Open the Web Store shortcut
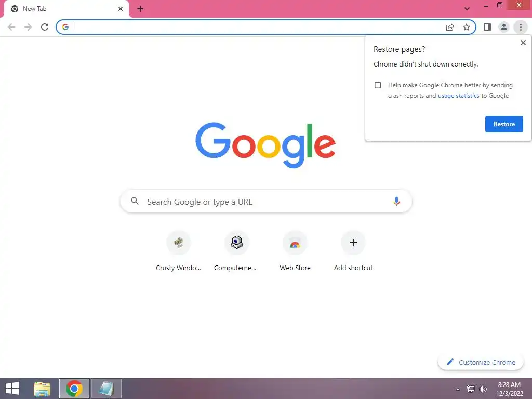532x399 pixels. click(295, 251)
